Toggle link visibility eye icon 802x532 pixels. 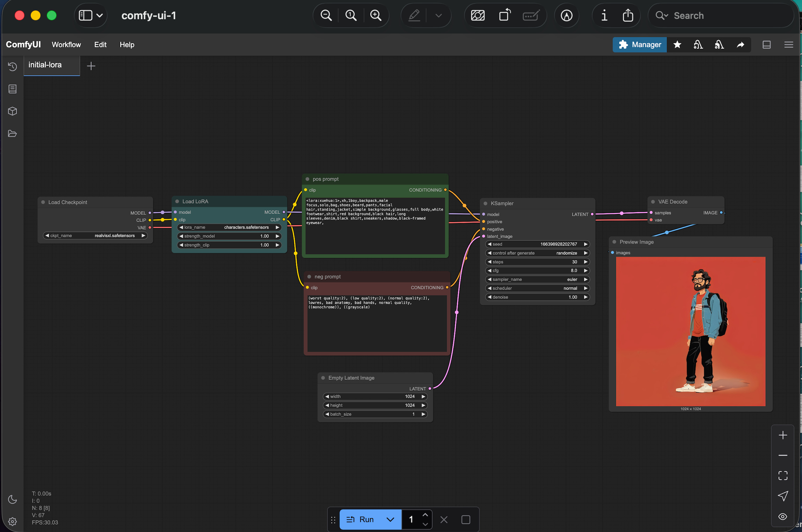(x=783, y=517)
